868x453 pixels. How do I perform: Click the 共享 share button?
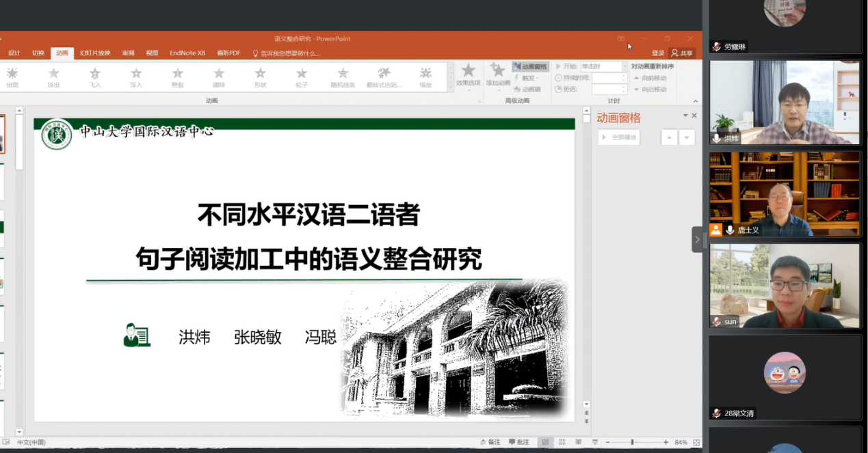tap(682, 53)
